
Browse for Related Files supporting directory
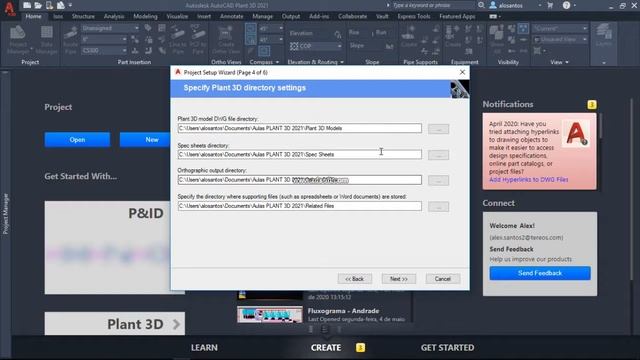[439, 207]
